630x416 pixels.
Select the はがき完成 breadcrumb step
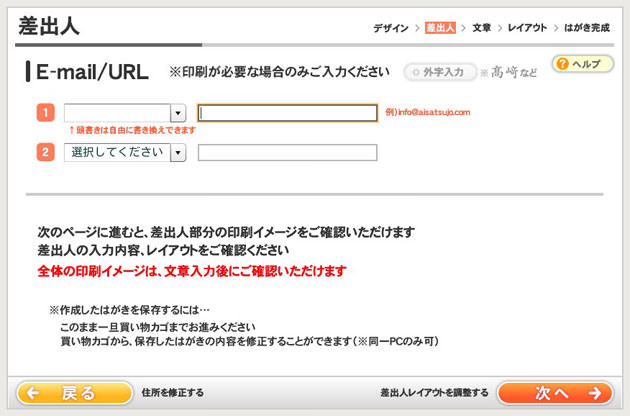point(587,28)
